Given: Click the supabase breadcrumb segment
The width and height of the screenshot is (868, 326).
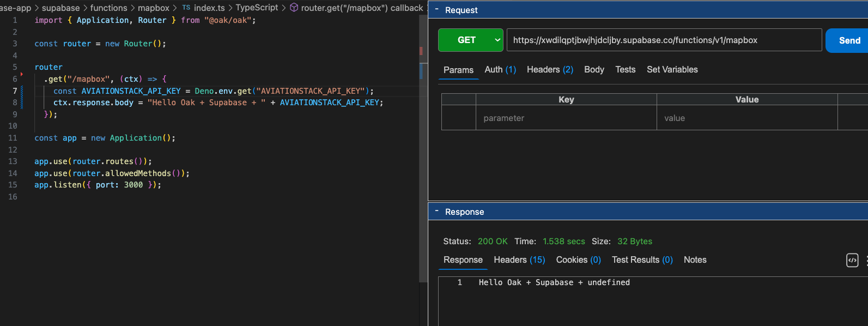Looking at the screenshot, I should [60, 8].
